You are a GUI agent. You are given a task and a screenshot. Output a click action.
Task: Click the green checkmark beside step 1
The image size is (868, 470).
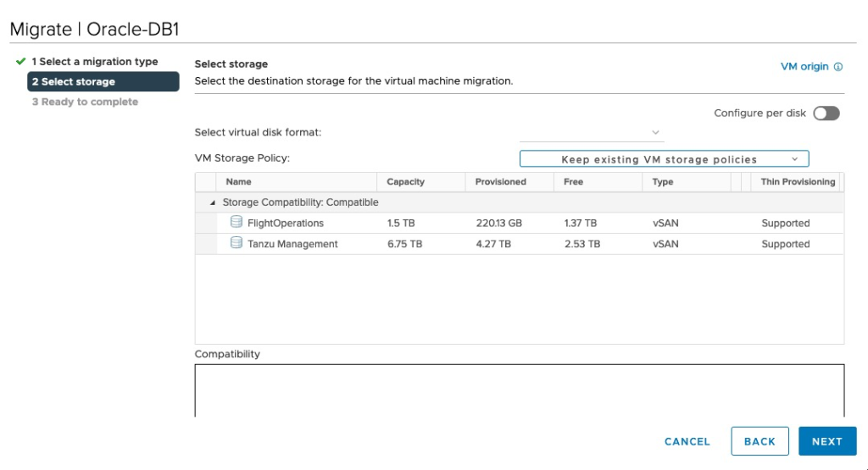click(x=20, y=62)
